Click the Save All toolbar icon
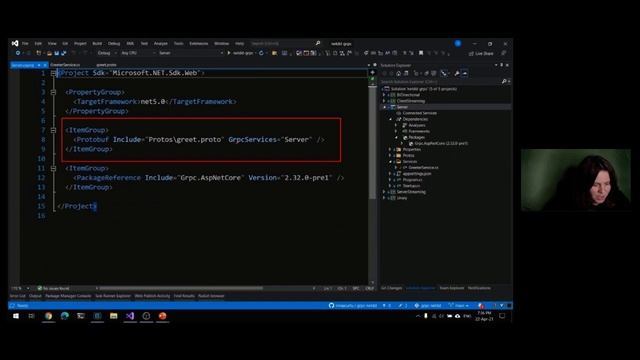 [64, 53]
